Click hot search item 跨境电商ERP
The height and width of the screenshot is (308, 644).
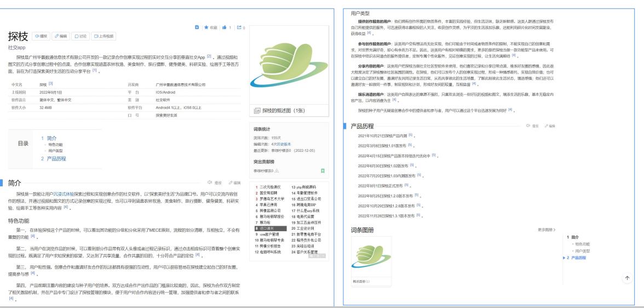pyautogui.click(x=307, y=204)
